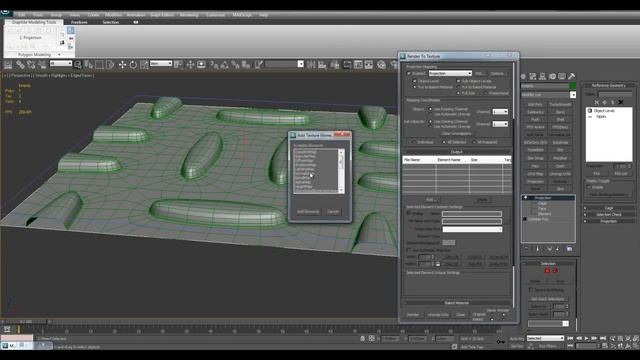
Task: Open the MAXScript menu
Action: coord(242,15)
